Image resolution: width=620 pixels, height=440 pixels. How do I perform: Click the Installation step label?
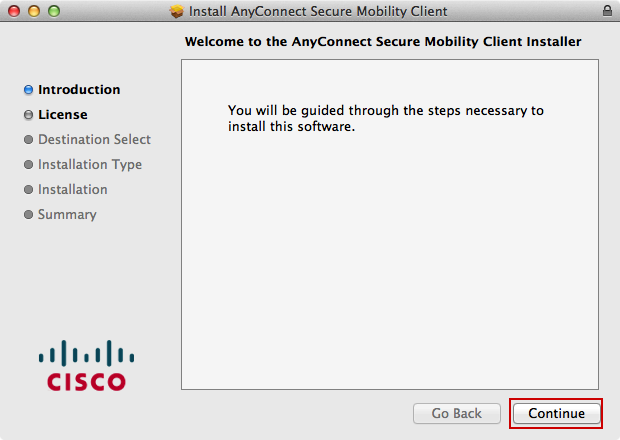[73, 190]
